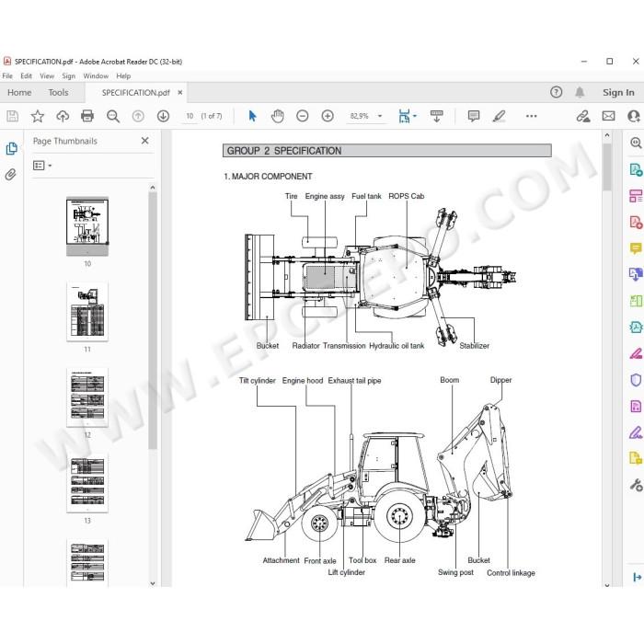Open Fill & Sign tool in right pane
644x644 pixels.
[636, 432]
